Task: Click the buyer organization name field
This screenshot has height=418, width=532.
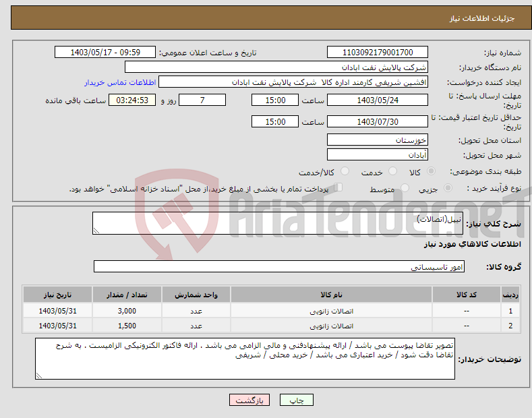Action: [276, 67]
